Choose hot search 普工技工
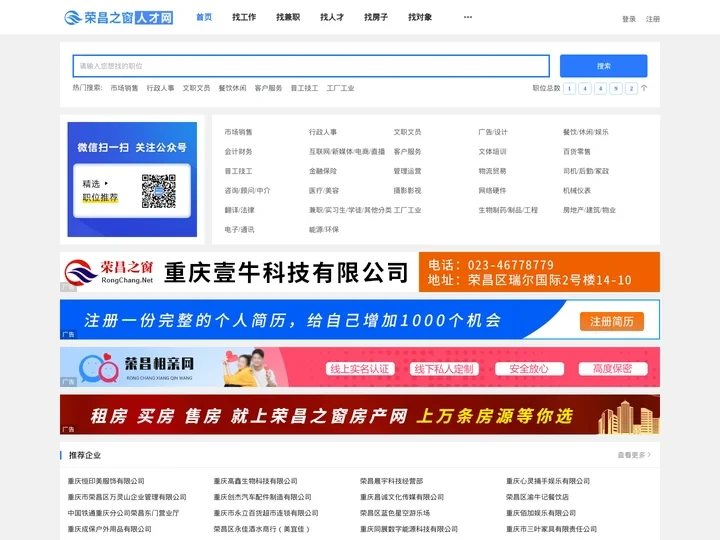Screen dimensions: 720x540 (304, 88)
